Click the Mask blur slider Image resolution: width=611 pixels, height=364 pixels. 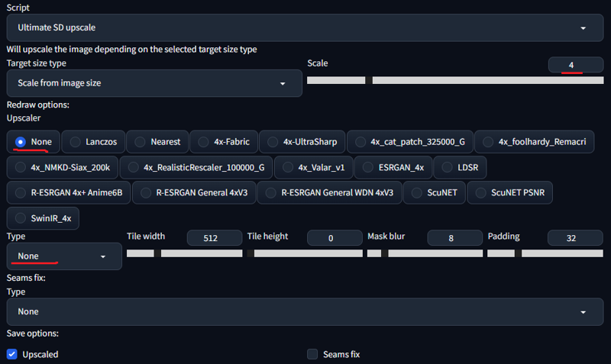pyautogui.click(x=425, y=253)
